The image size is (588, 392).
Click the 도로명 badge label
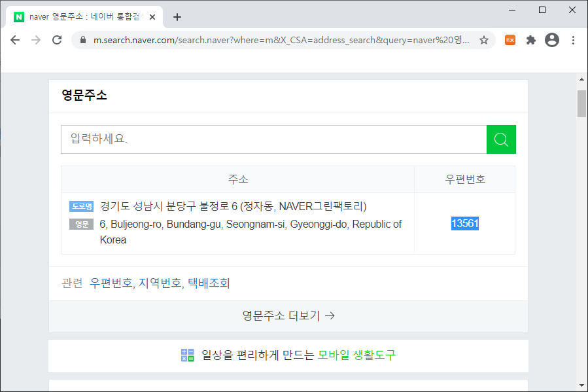[81, 206]
